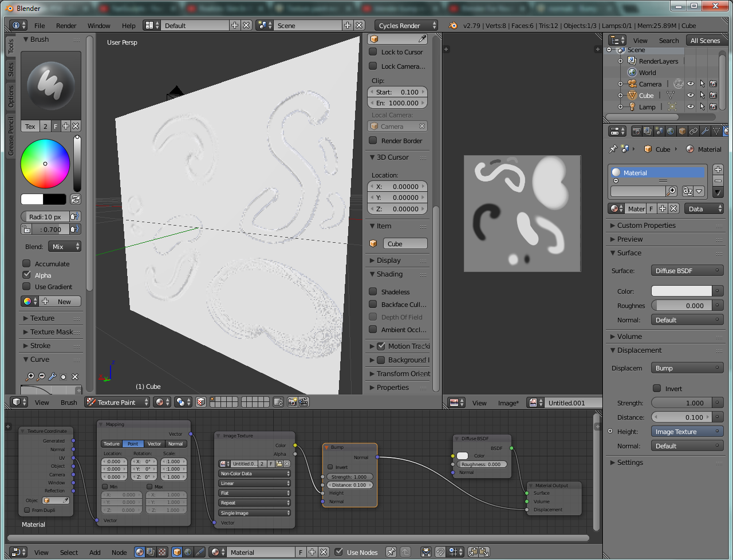Screen dimensions: 733x560
Task: Enable the Shadeless checkbox
Action: (373, 291)
